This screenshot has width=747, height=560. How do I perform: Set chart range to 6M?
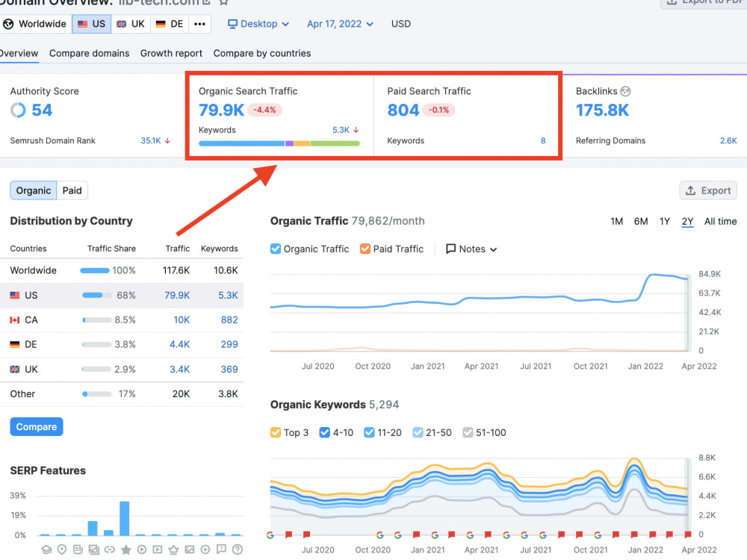(x=641, y=222)
